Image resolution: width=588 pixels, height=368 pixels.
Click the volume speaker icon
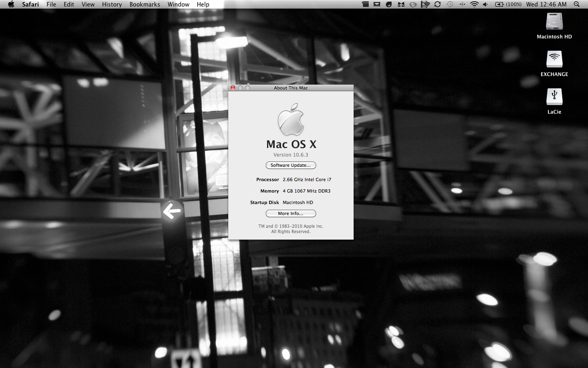[485, 4]
